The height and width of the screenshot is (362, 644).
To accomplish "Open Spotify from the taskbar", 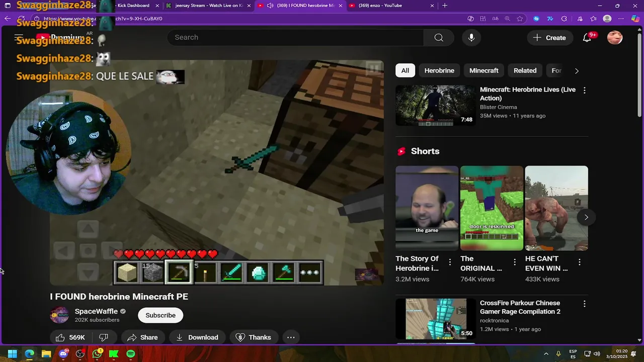I will (x=131, y=354).
